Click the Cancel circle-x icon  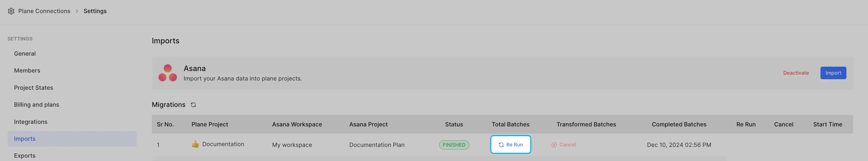click(554, 145)
